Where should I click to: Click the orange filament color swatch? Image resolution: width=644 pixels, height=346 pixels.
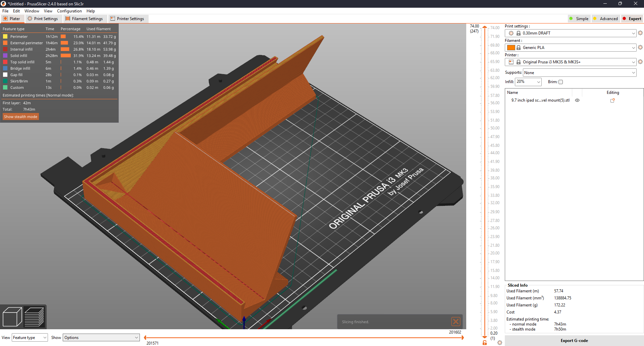coord(511,48)
